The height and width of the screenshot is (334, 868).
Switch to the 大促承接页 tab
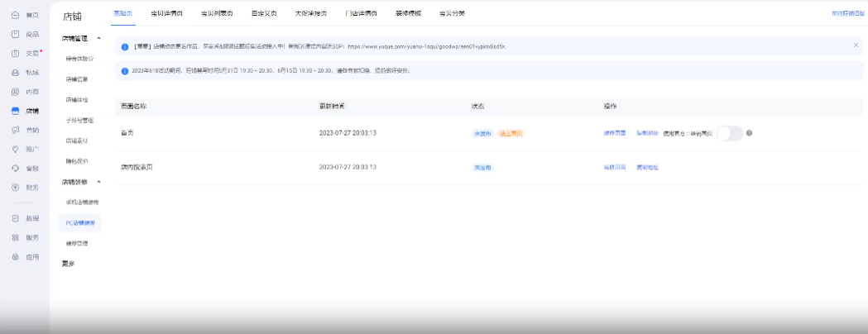(310, 13)
